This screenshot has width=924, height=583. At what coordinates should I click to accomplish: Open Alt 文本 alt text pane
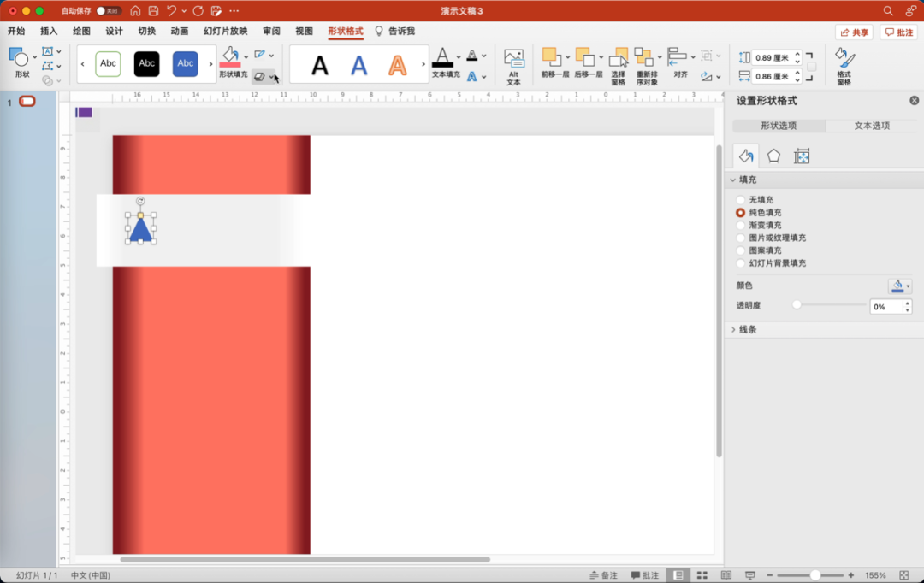click(x=514, y=66)
